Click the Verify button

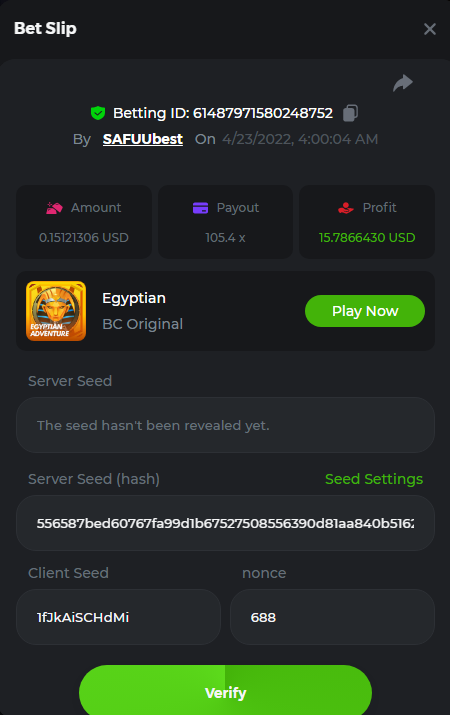225,690
